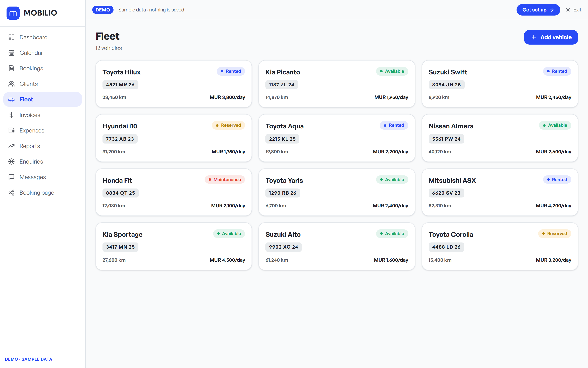Viewport: 588px width, 368px height.
Task: Click the Bookings document icon
Action: pyautogui.click(x=11, y=68)
